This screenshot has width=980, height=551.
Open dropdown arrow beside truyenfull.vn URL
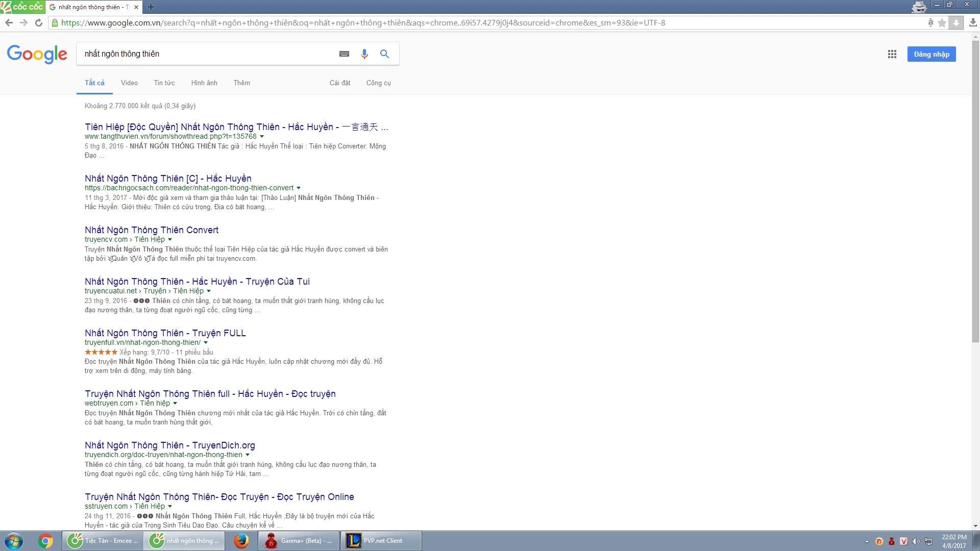(206, 343)
